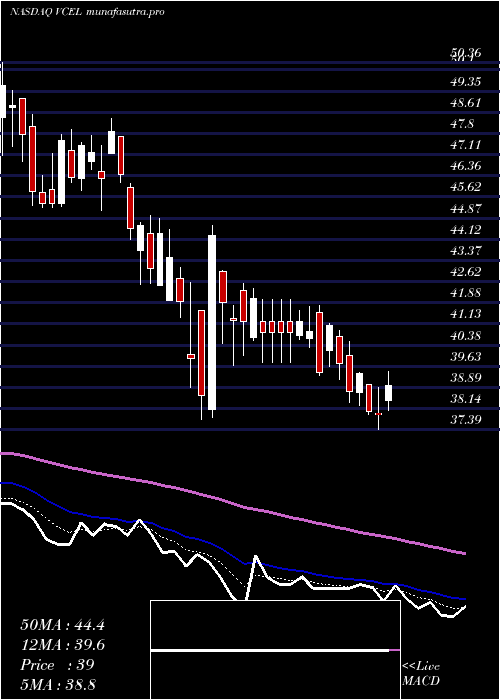Click the 43.37 price axis label

[466, 250]
